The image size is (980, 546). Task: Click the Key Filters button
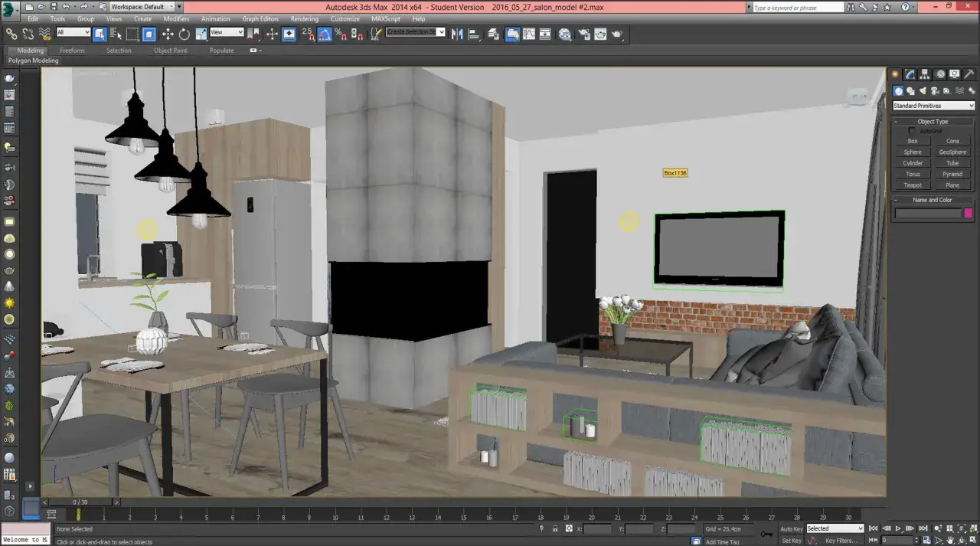[x=841, y=541]
